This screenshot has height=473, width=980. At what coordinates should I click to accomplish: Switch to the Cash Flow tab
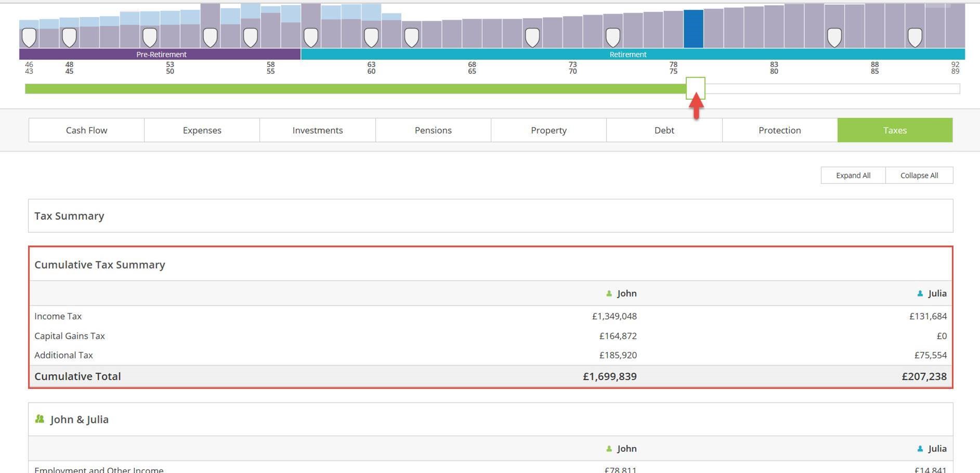pos(86,130)
